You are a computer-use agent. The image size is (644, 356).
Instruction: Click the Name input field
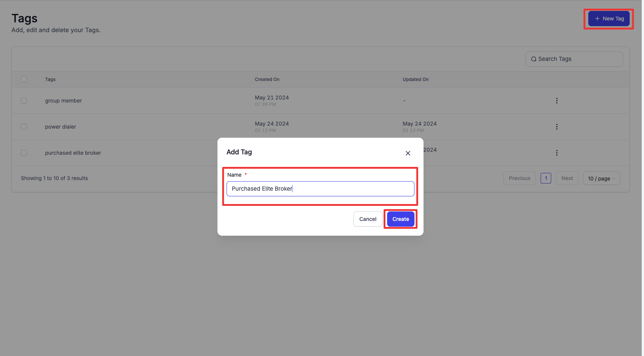(x=320, y=189)
